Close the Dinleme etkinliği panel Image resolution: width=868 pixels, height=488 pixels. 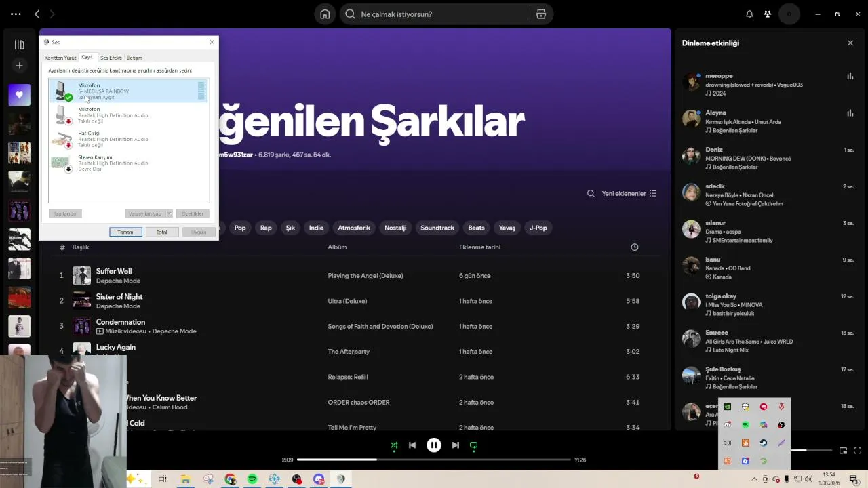coord(850,43)
